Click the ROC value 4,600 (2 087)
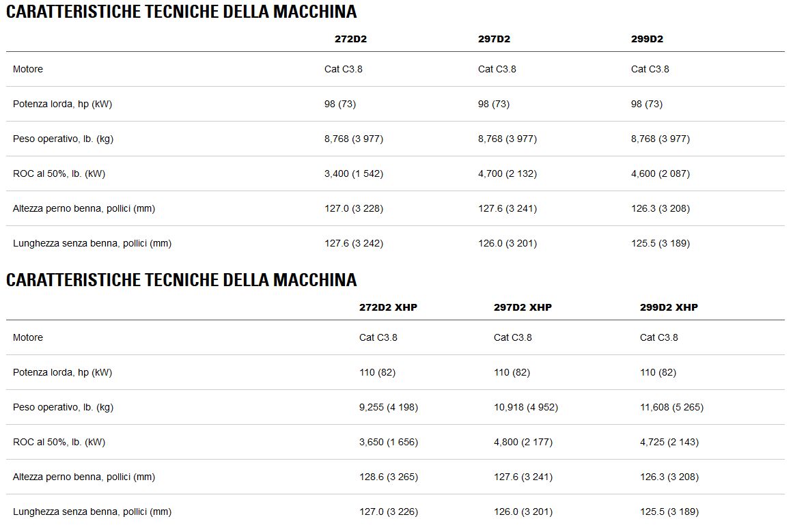This screenshot has width=793, height=532. tap(660, 173)
